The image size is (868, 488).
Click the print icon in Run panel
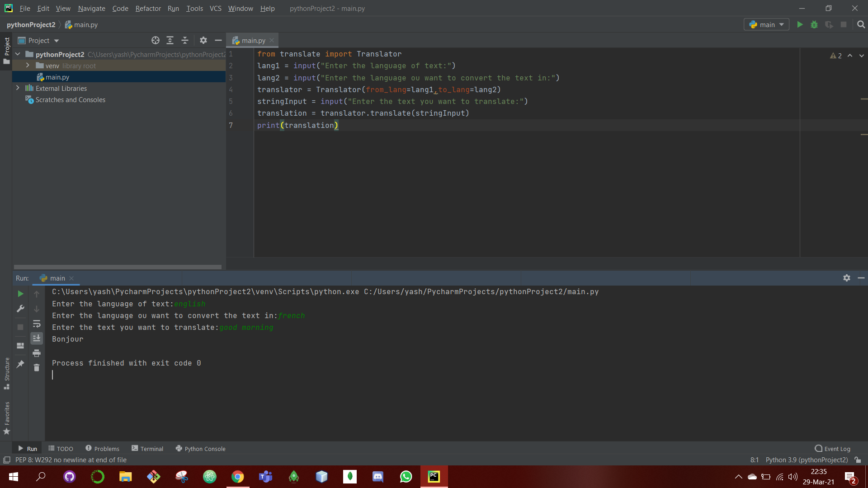[37, 353]
